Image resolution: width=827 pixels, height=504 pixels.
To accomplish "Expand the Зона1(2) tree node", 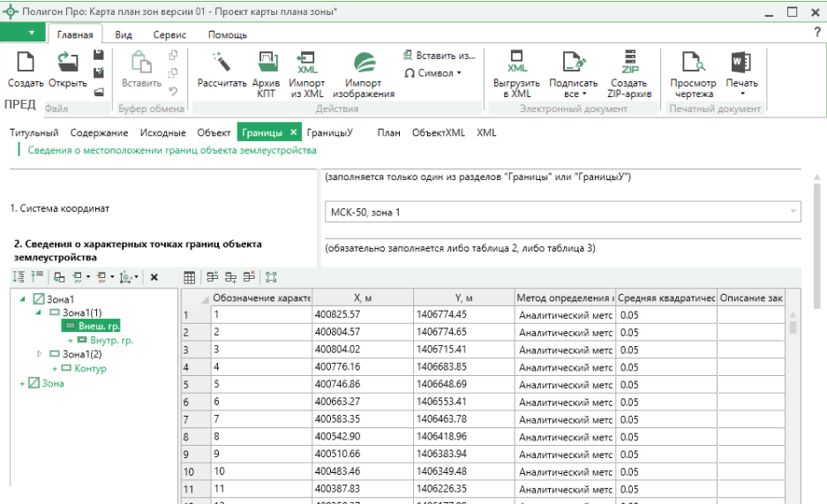I will coord(38,354).
